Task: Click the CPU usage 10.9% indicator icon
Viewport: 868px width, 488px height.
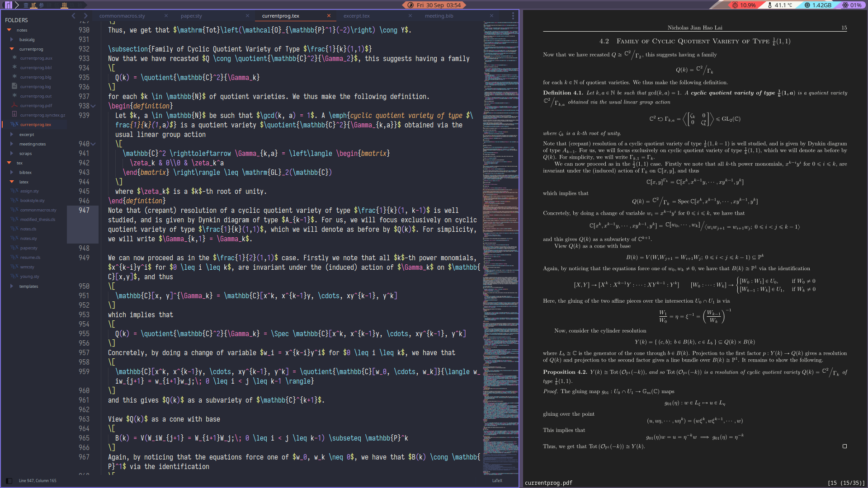Action: pos(735,5)
